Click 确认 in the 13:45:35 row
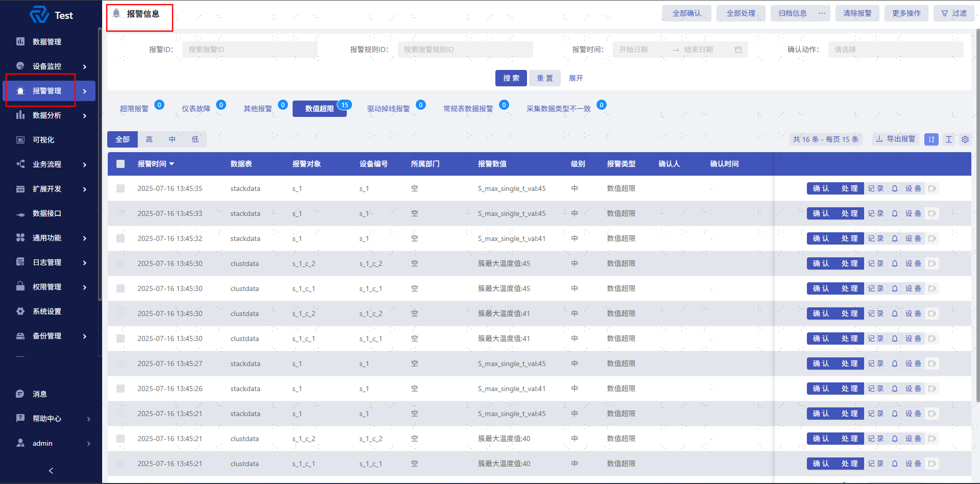 coord(821,188)
